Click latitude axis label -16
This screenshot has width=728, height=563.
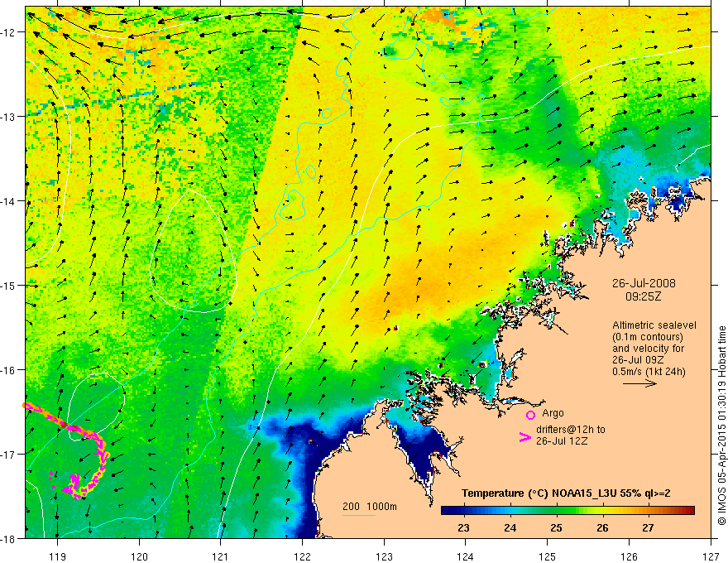tap(9, 370)
